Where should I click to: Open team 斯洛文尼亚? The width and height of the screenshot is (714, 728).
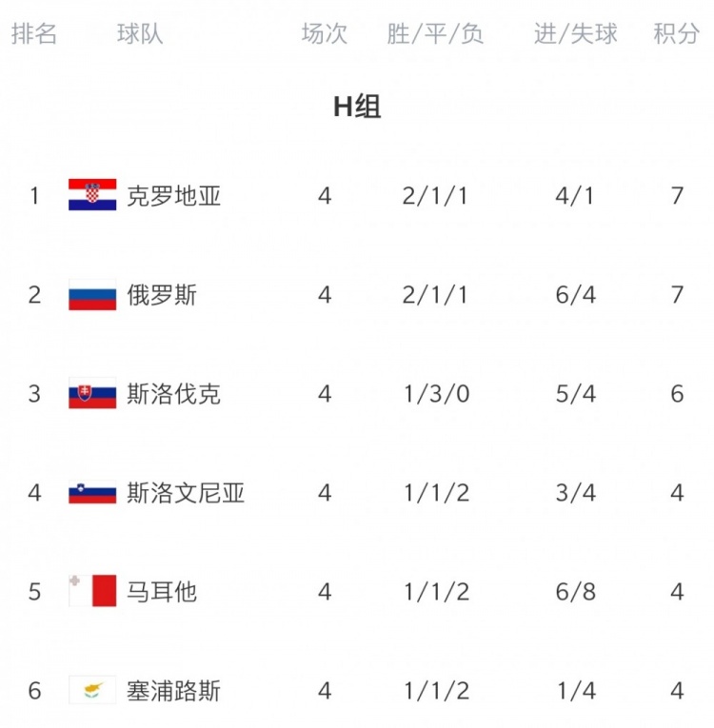pyautogui.click(x=186, y=493)
